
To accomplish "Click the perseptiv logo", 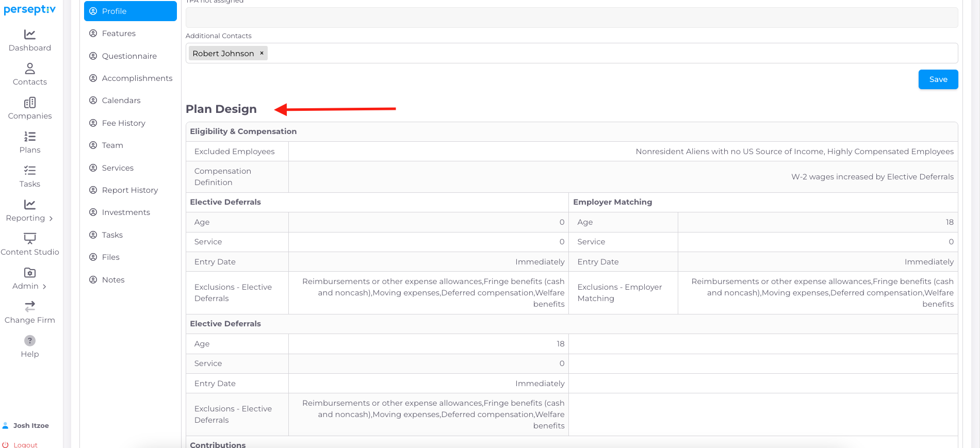I will click(29, 10).
